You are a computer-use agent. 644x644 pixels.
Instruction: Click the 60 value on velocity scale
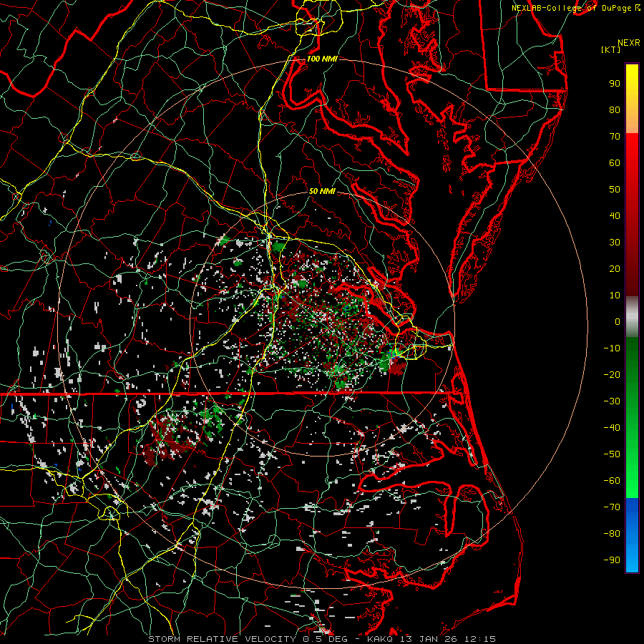[615, 162]
